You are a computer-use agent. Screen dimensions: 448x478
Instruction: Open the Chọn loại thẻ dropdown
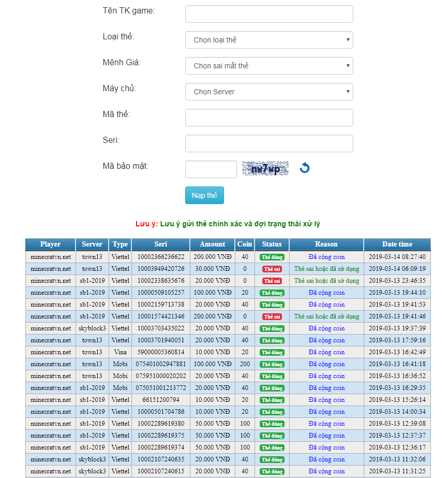tap(269, 40)
